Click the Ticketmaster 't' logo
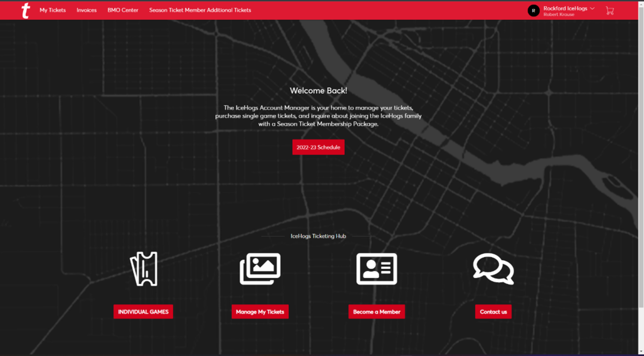 [x=26, y=10]
